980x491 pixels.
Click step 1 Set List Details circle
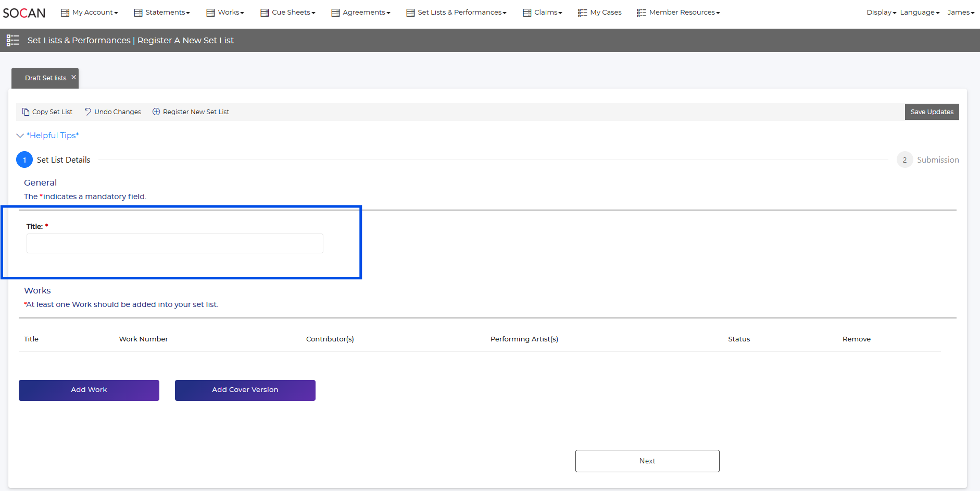(x=24, y=160)
